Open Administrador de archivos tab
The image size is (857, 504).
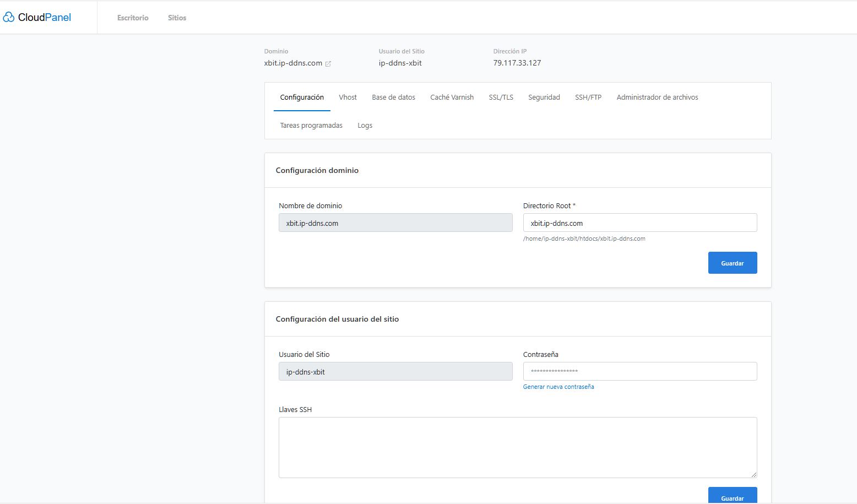(x=657, y=97)
